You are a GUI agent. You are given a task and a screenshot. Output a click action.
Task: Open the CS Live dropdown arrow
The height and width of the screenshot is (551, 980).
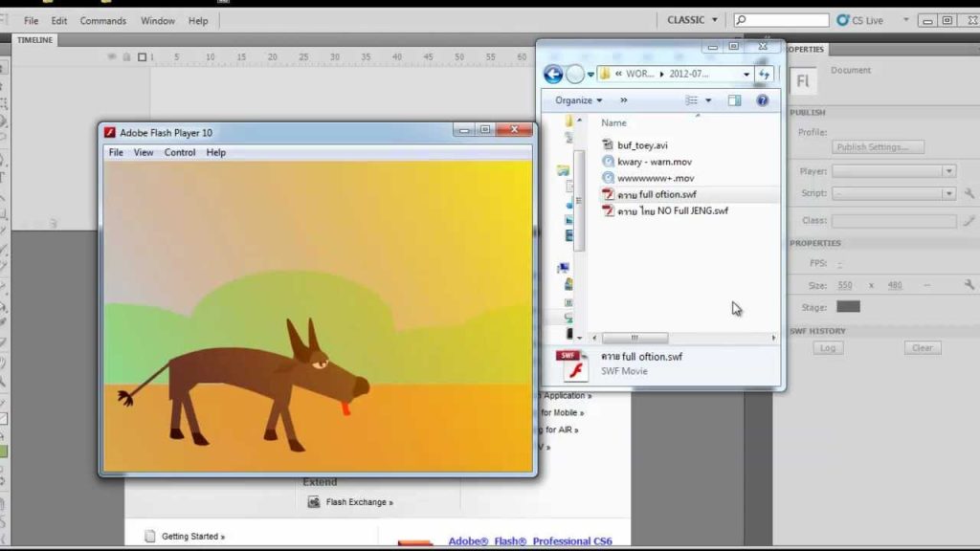pos(905,20)
